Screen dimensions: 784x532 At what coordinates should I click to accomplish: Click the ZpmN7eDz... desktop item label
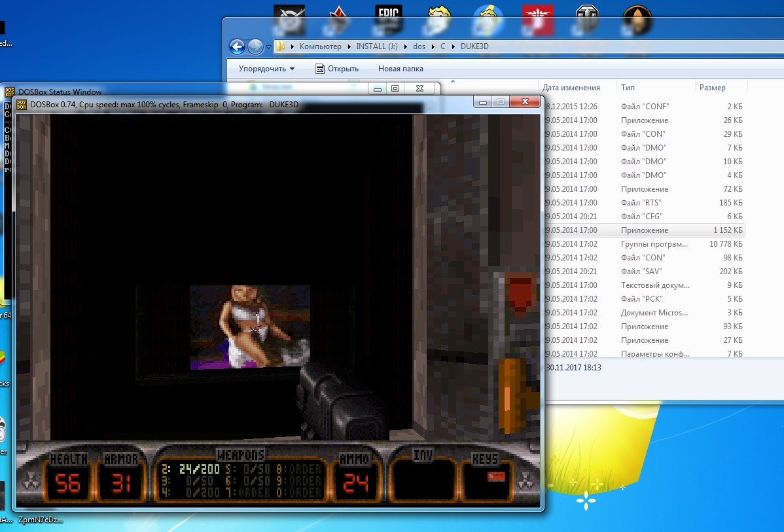tap(41, 520)
